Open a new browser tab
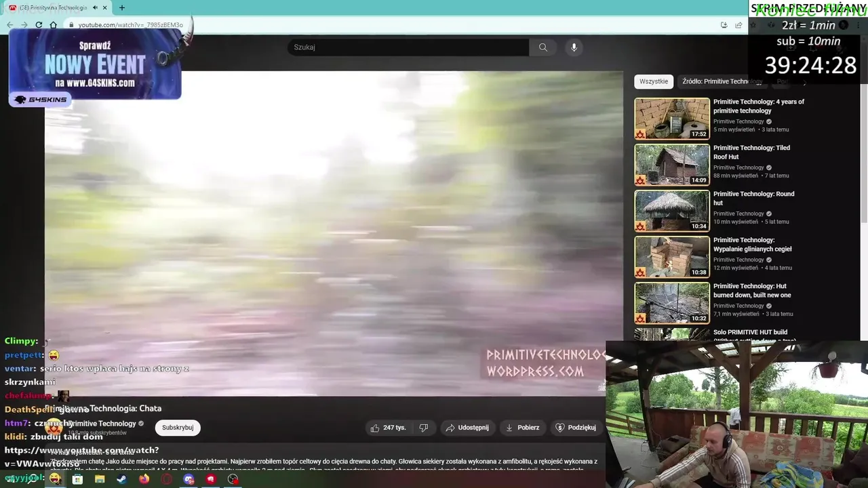The height and width of the screenshot is (488, 868). pos(122,7)
